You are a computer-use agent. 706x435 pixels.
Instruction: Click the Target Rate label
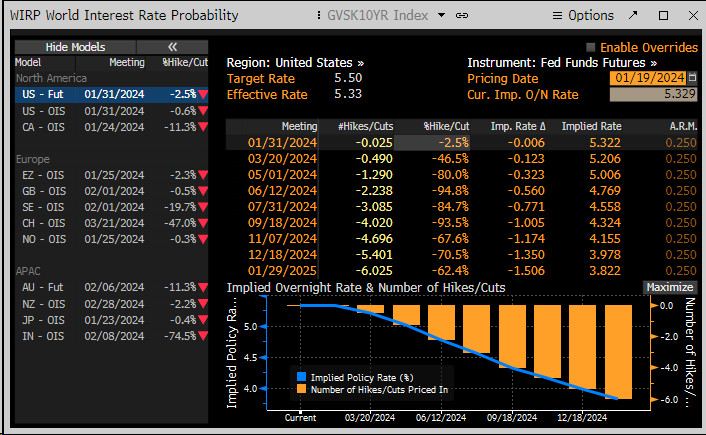click(261, 79)
